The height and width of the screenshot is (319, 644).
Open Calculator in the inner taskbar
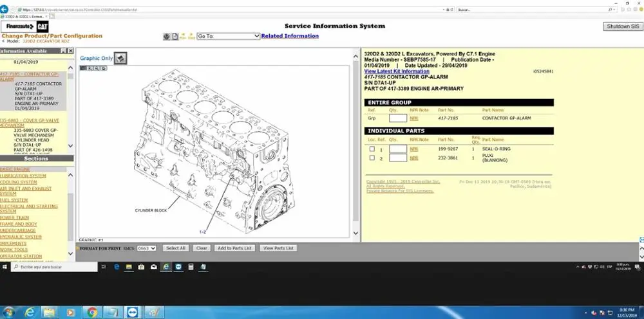tap(191, 267)
